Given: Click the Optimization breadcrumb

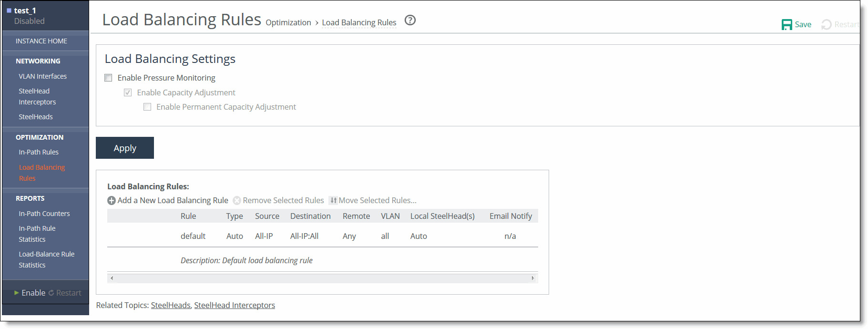Looking at the screenshot, I should coord(288,22).
